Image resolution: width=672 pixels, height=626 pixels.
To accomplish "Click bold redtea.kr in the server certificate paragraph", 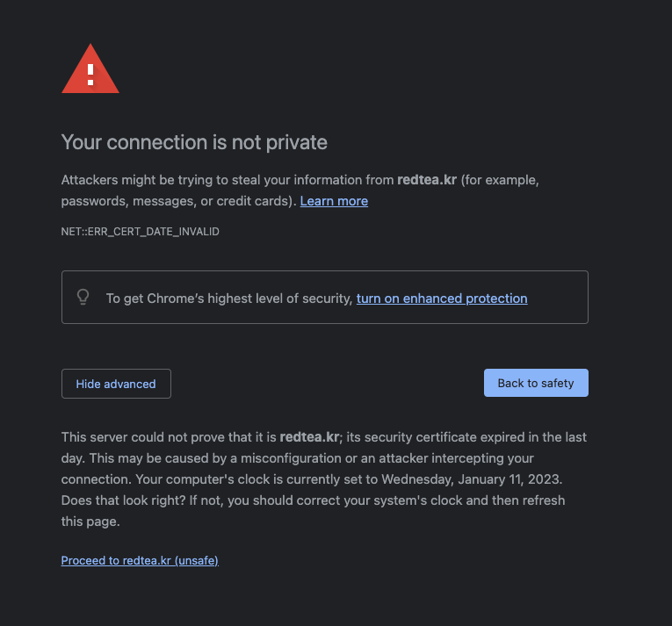I will point(309,437).
